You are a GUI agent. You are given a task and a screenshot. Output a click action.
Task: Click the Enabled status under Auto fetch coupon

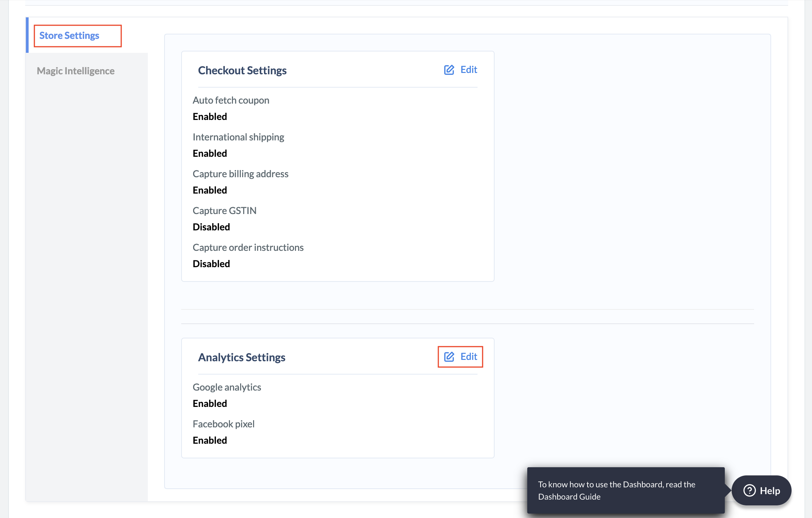point(209,116)
